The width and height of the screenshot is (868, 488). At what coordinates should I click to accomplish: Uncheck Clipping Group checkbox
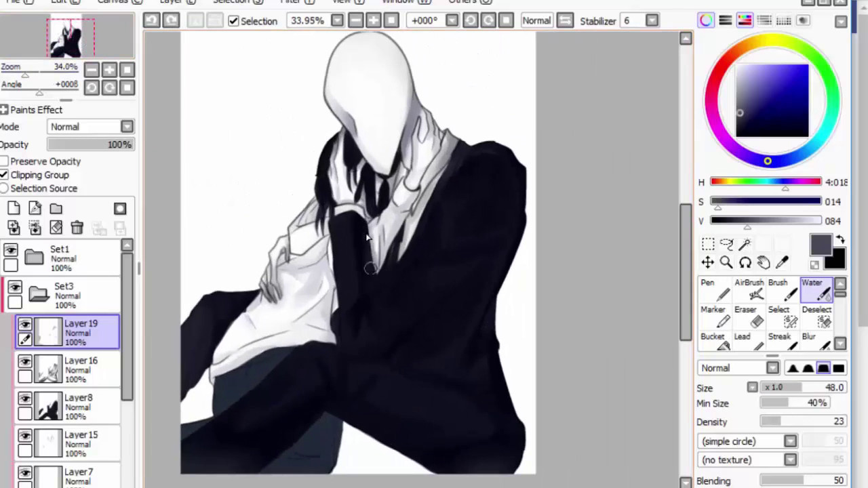pos(4,175)
